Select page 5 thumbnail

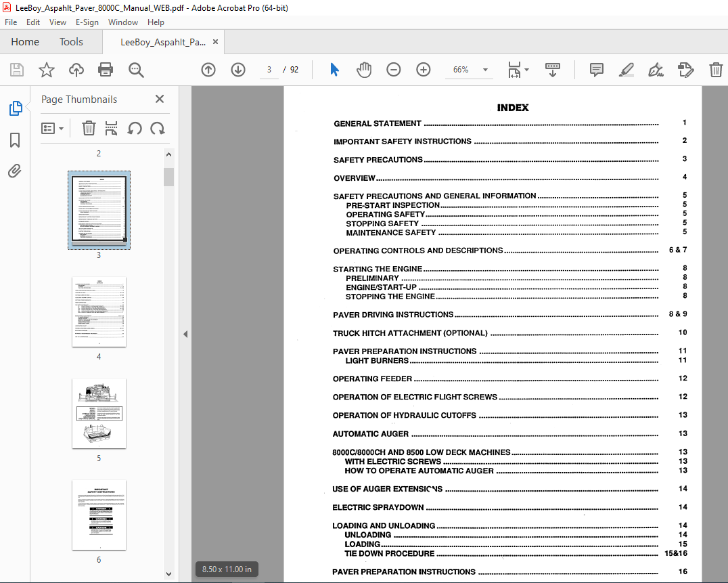(x=99, y=414)
